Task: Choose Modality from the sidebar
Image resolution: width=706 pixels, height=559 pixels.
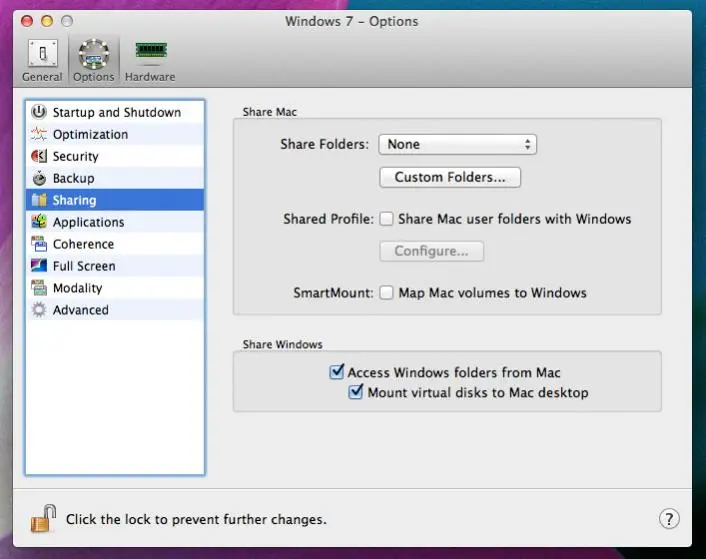Action: click(x=77, y=288)
